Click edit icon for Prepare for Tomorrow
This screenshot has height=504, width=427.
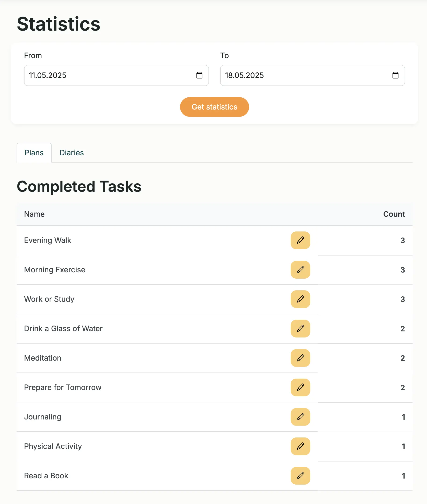tap(300, 387)
